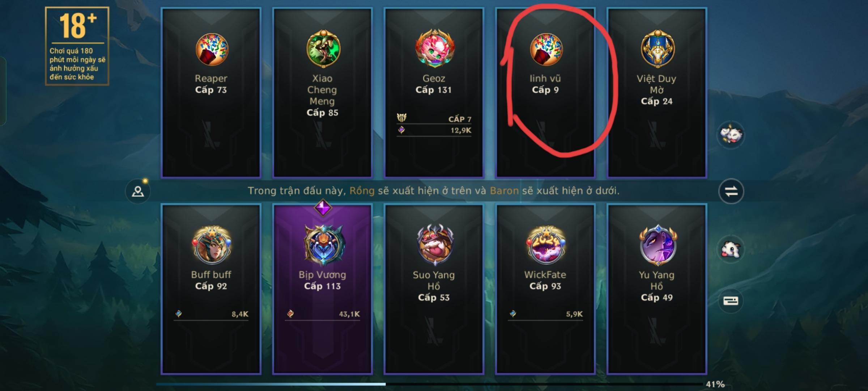Screen dimensions: 868x391
Task: Click the loading progress bar at 41%
Action: click(x=430, y=384)
